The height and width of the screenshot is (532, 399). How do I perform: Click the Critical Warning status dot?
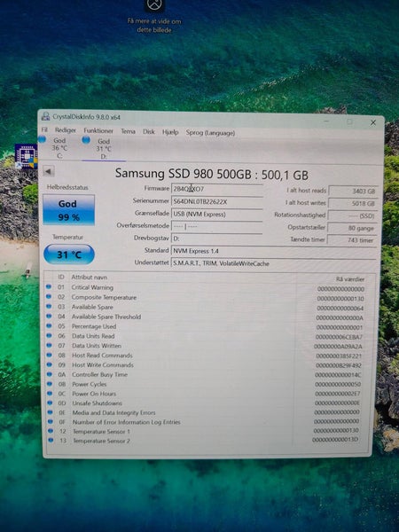(49, 286)
